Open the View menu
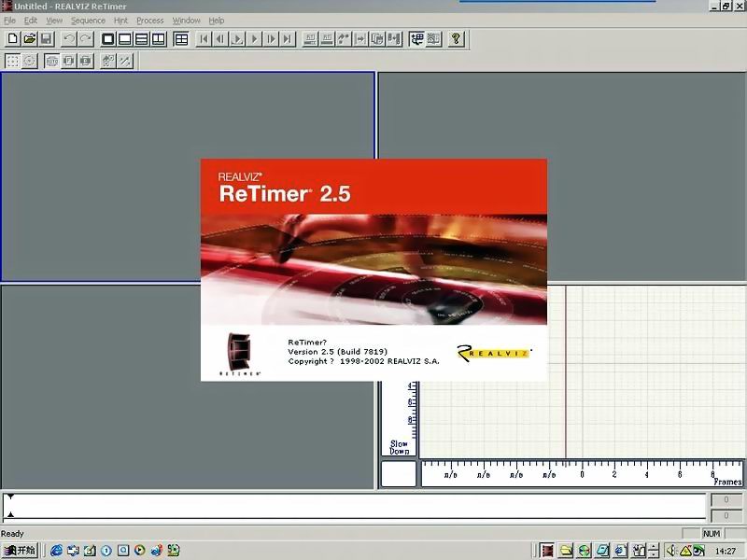 click(54, 21)
